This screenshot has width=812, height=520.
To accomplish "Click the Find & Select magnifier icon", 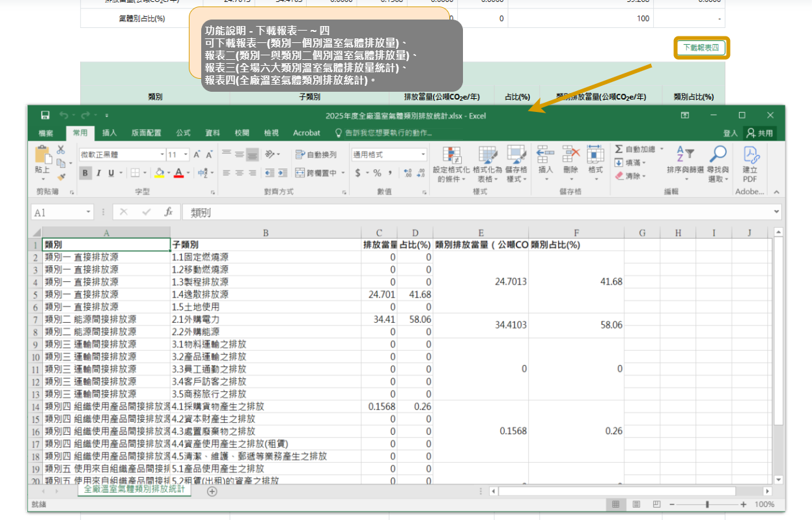I will [718, 155].
